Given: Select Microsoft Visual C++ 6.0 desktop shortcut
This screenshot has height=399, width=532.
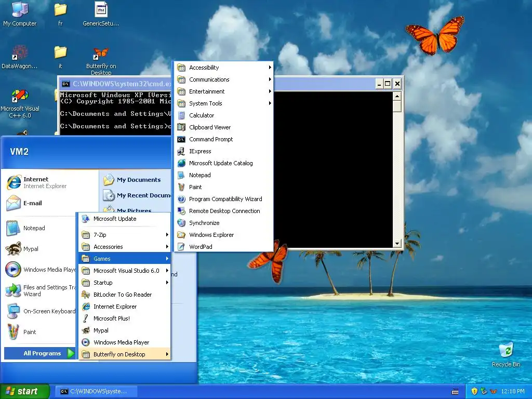Looking at the screenshot, I should 20,103.
